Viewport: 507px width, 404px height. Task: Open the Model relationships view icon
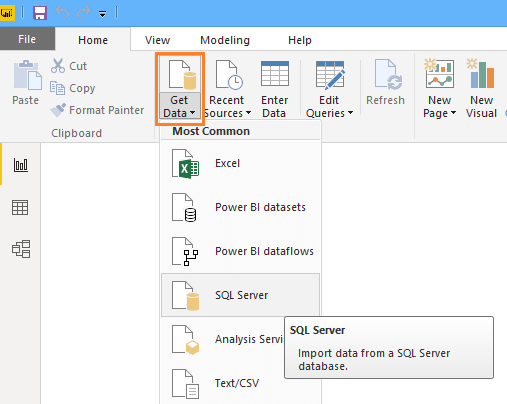(21, 249)
